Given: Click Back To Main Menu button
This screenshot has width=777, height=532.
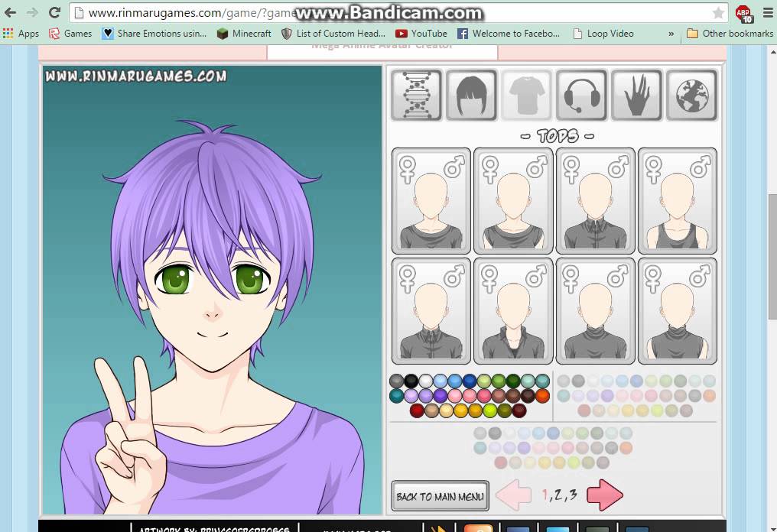Looking at the screenshot, I should [x=440, y=496].
